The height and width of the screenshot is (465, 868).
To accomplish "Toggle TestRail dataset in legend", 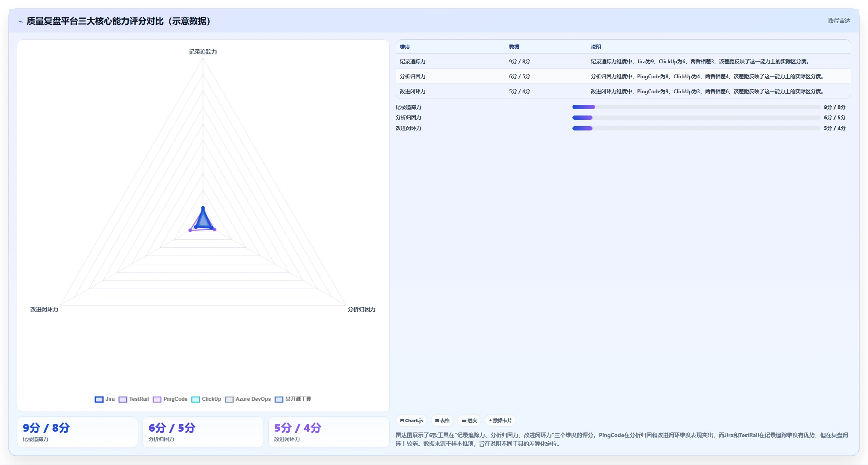I will 134,399.
